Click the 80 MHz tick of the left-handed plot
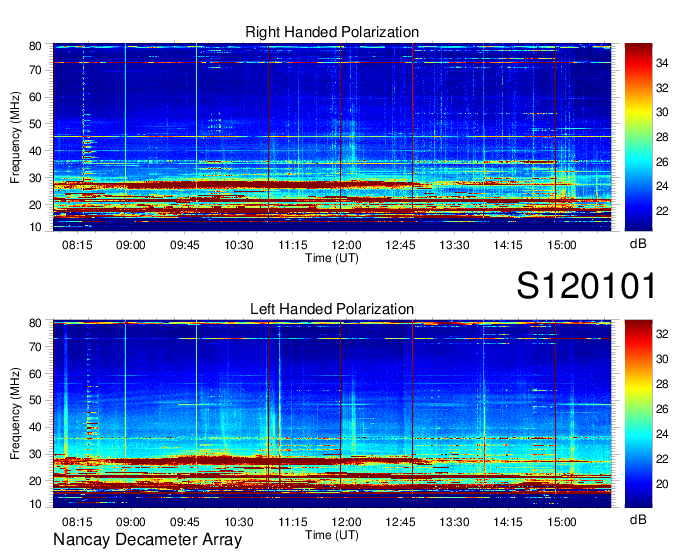680x552 pixels. coord(35,322)
